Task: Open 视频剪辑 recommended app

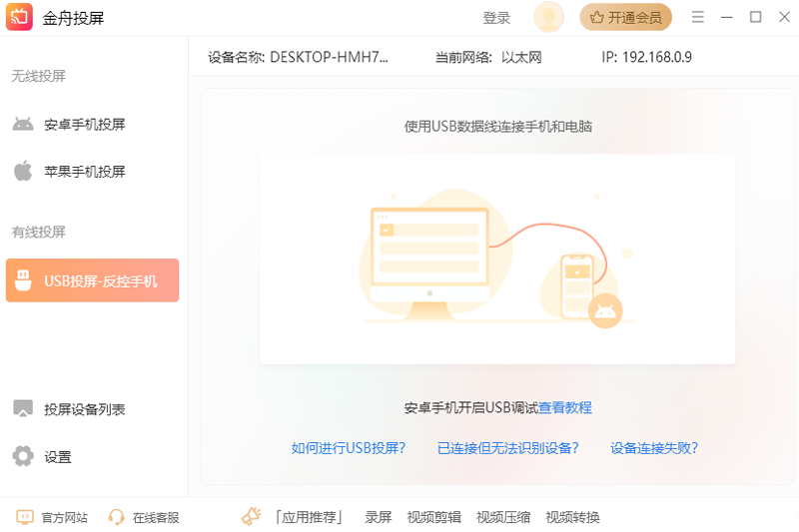Action: point(433,517)
